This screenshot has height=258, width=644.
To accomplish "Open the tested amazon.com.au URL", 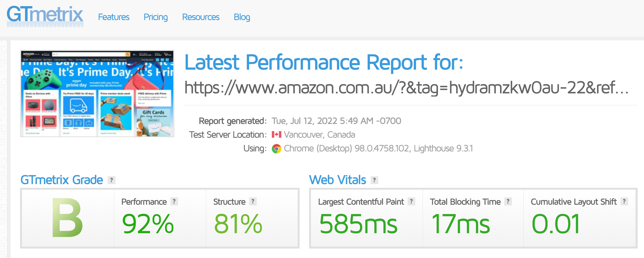I will coord(406,88).
